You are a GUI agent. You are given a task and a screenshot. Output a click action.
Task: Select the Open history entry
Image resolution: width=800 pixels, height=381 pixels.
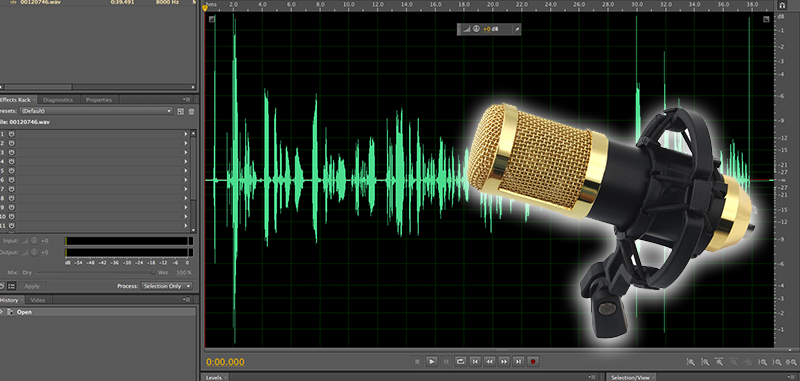98,312
